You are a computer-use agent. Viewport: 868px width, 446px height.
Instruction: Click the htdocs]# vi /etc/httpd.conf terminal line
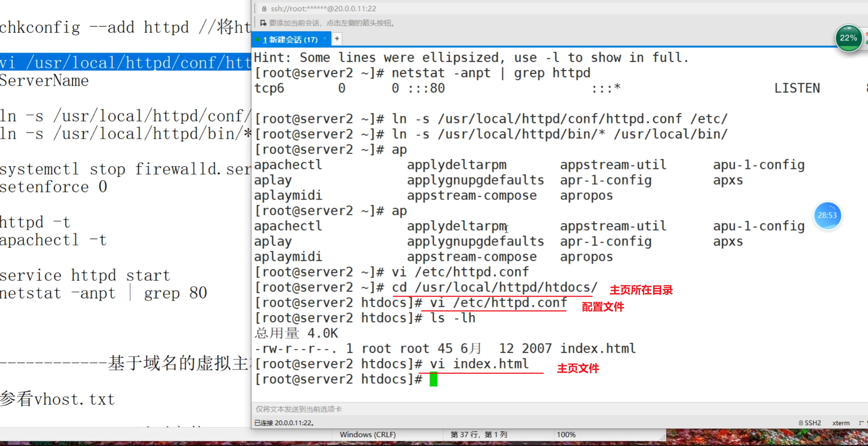(x=411, y=303)
